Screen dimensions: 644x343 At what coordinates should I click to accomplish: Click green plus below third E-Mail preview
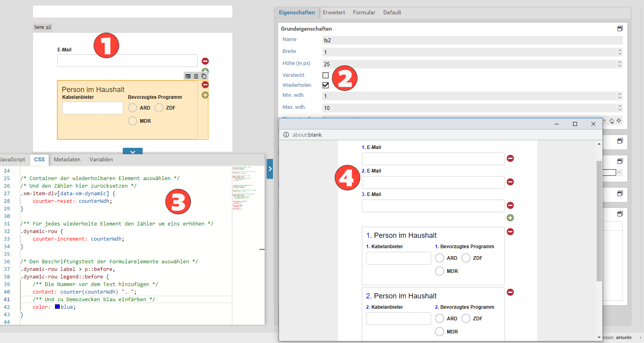510,218
